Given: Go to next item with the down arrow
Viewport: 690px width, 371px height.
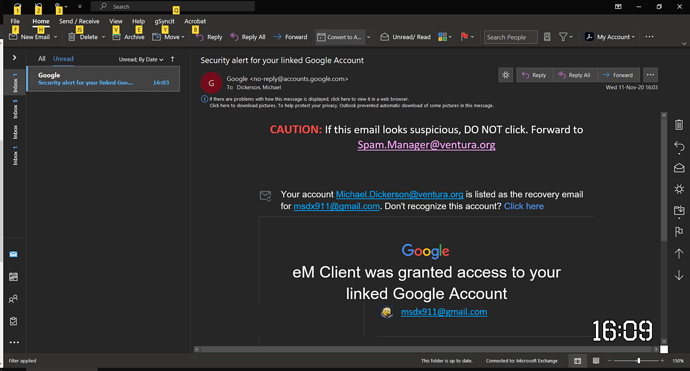Looking at the screenshot, I should pyautogui.click(x=679, y=275).
